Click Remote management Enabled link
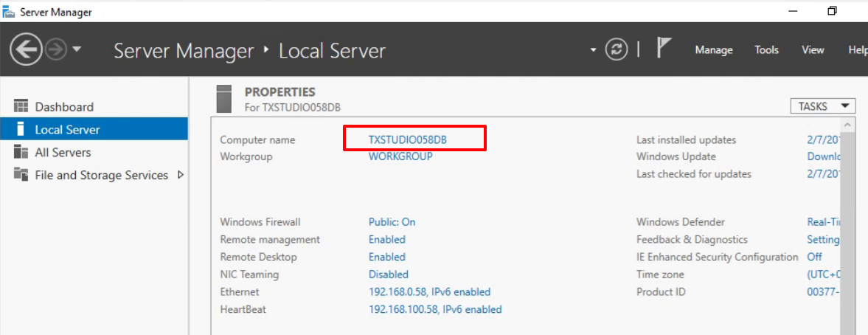 tap(387, 239)
